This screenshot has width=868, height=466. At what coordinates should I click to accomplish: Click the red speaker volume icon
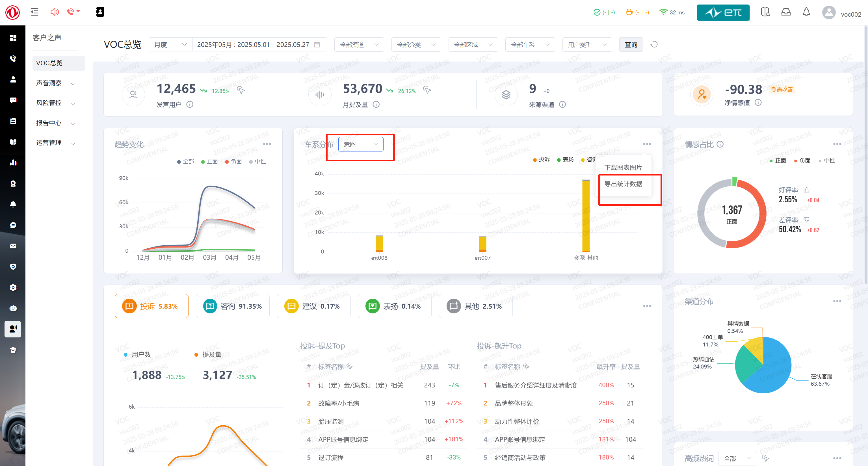click(x=55, y=12)
